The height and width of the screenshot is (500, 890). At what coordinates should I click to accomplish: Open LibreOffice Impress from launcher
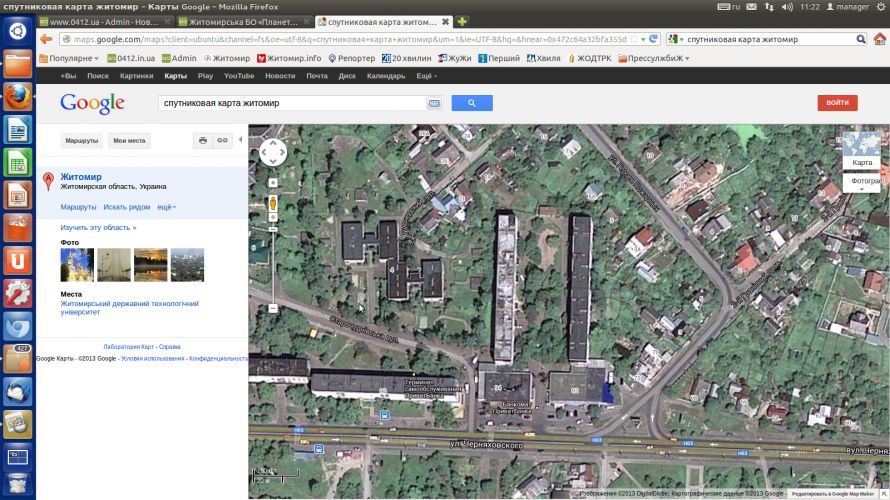click(18, 195)
